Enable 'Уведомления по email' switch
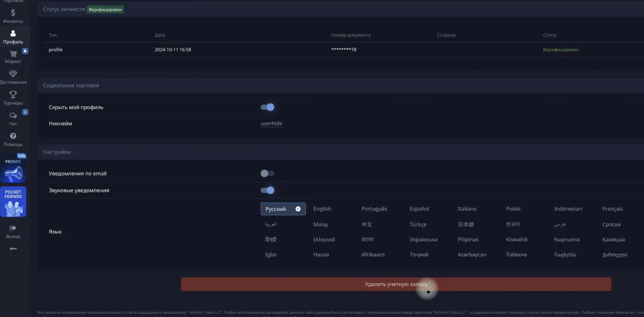 click(267, 173)
